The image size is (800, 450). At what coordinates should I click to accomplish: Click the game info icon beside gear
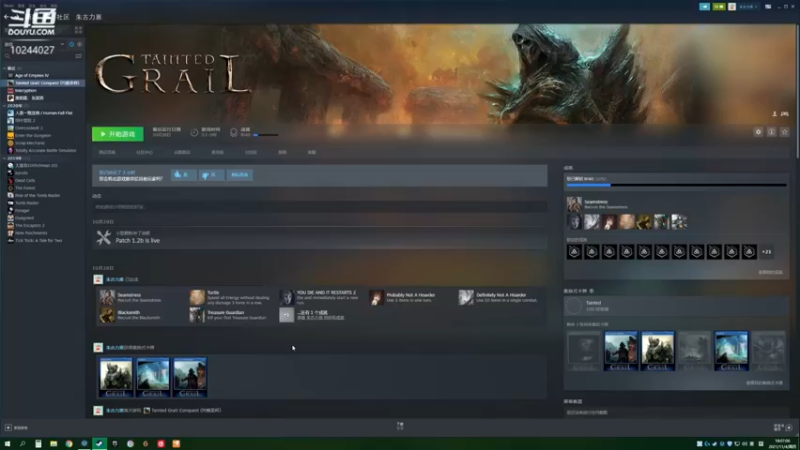(771, 132)
